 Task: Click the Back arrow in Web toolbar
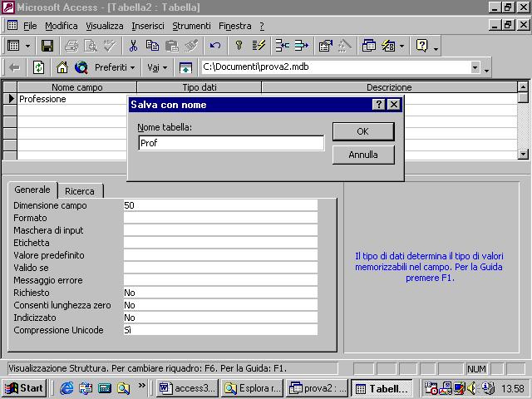pyautogui.click(x=14, y=67)
